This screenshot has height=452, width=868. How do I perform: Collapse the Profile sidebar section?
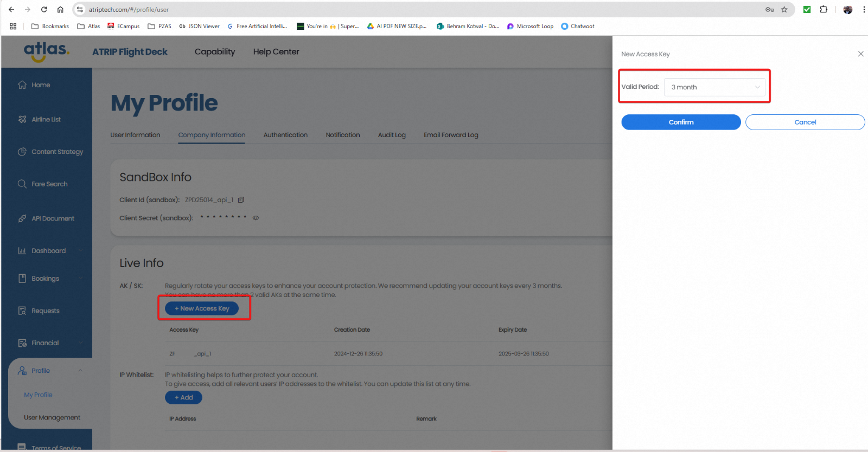(x=80, y=371)
